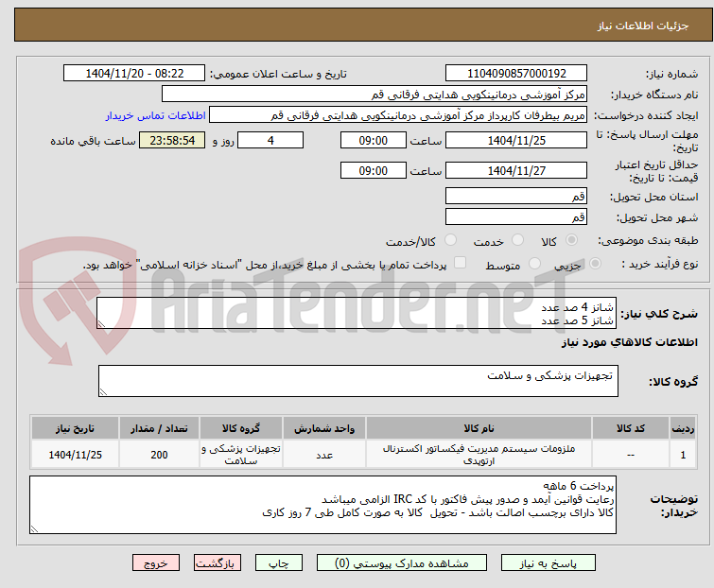Click the unit cell عدد

click(x=324, y=455)
